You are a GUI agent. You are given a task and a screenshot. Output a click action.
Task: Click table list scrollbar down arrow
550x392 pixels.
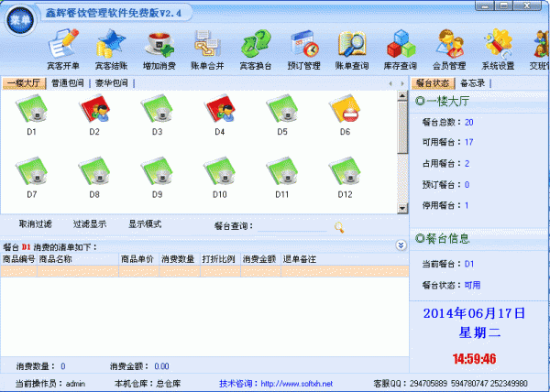[x=402, y=209]
